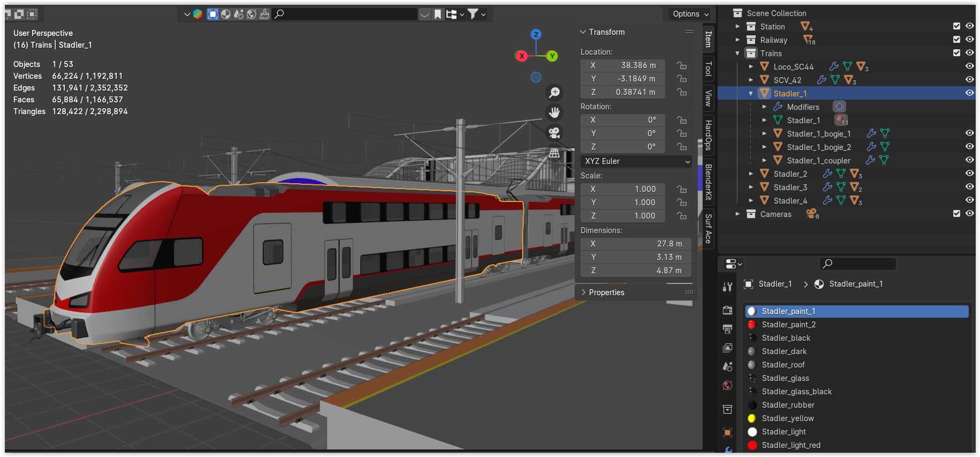The height and width of the screenshot is (457, 980).
Task: Switch to the Item sidebar tab
Action: tap(708, 39)
